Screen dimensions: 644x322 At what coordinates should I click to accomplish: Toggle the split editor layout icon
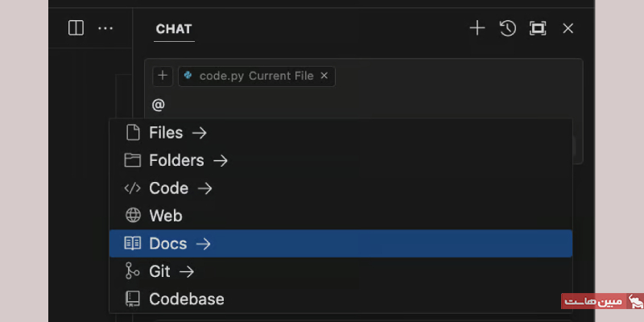coord(76,28)
